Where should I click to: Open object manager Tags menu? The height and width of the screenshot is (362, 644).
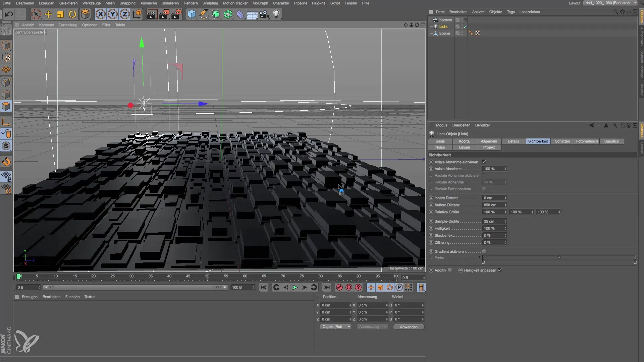pos(511,12)
